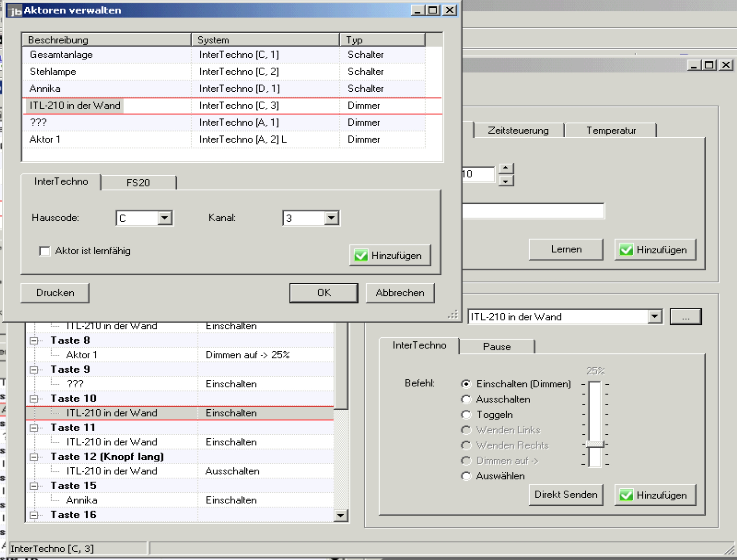The height and width of the screenshot is (560, 737).
Task: Enable the 'Aktor ist lernfähig' checkbox
Action: tap(44, 251)
